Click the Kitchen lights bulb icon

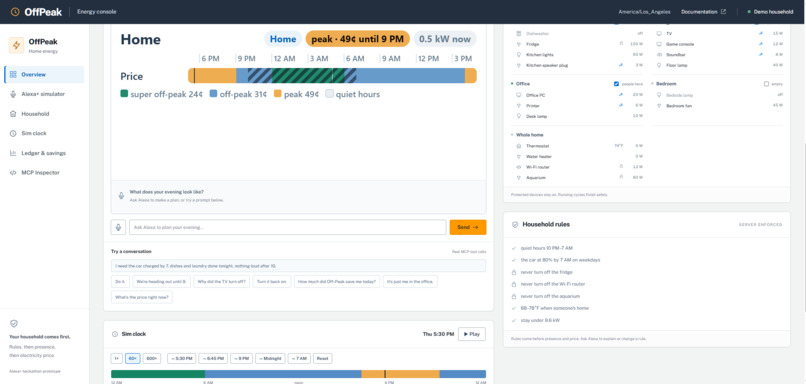click(x=519, y=54)
